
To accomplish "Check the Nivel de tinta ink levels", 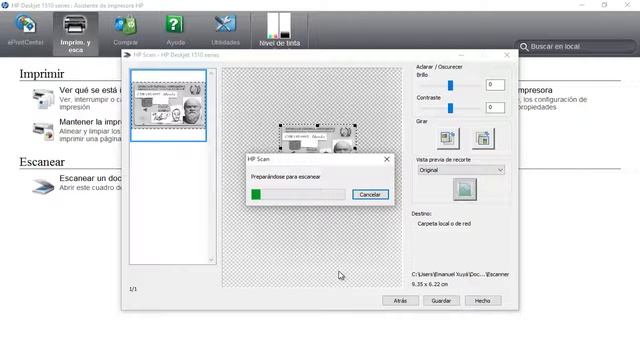I will pyautogui.click(x=279, y=30).
